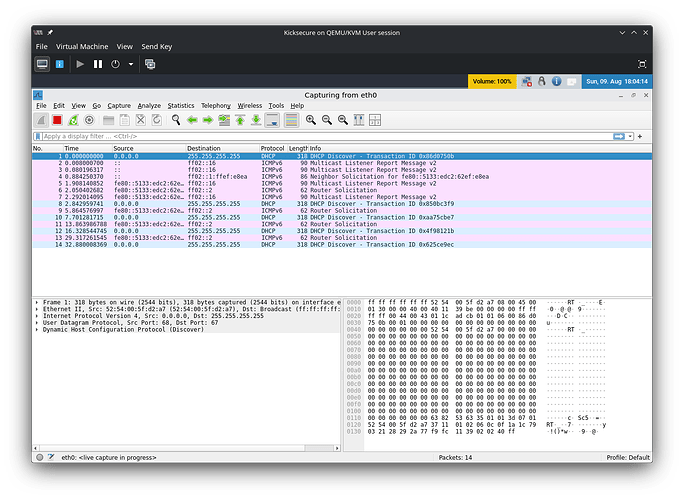The image size is (684, 500).
Task: Open the Capture menu
Action: click(x=119, y=106)
